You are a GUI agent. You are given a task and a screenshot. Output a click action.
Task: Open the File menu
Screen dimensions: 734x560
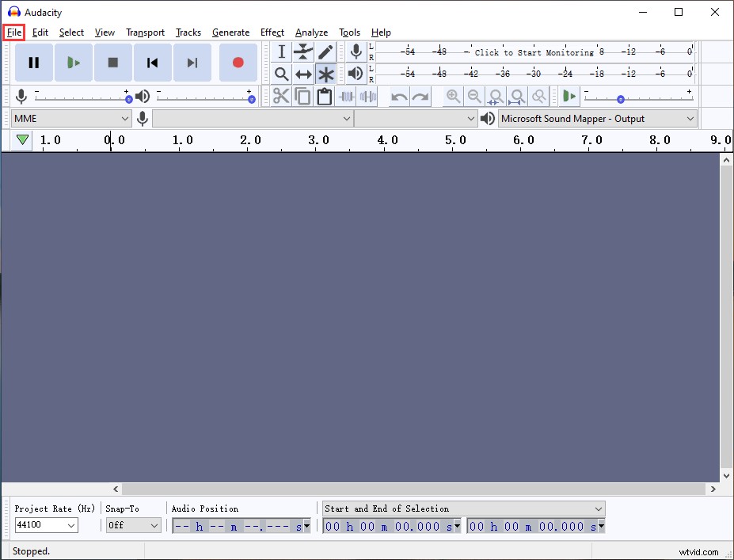click(x=13, y=32)
